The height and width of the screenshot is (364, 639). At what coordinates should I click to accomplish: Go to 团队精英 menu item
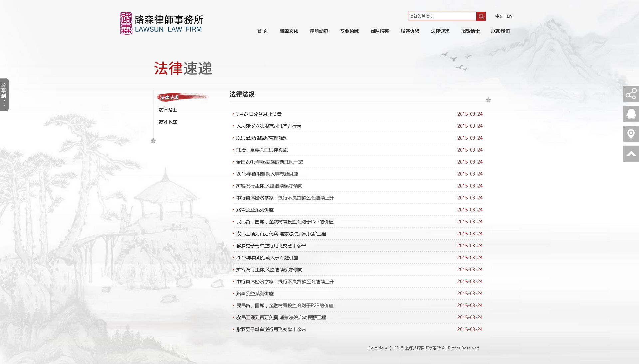(x=379, y=31)
